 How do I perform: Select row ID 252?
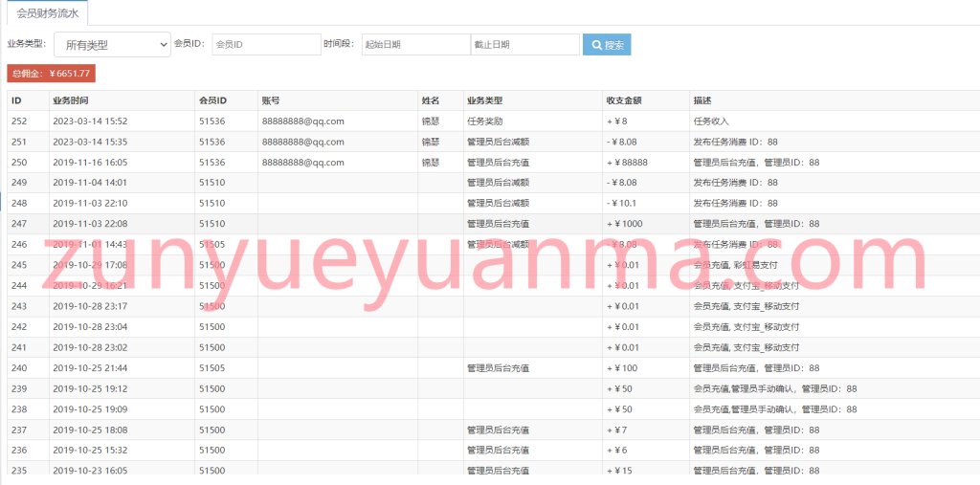pos(19,121)
